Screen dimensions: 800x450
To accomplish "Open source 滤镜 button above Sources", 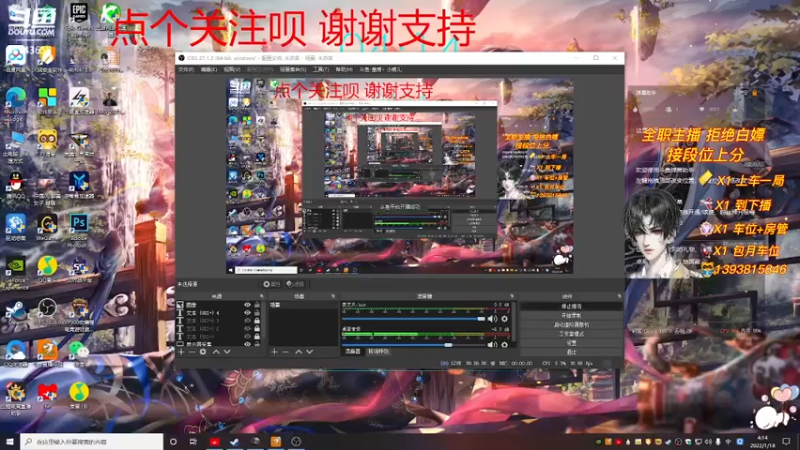I will tap(295, 284).
